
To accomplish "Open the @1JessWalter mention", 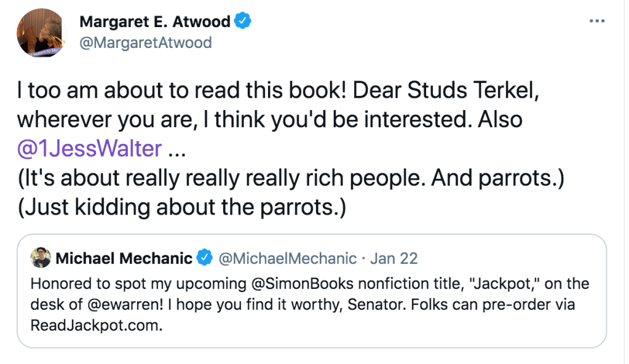I will (x=90, y=148).
